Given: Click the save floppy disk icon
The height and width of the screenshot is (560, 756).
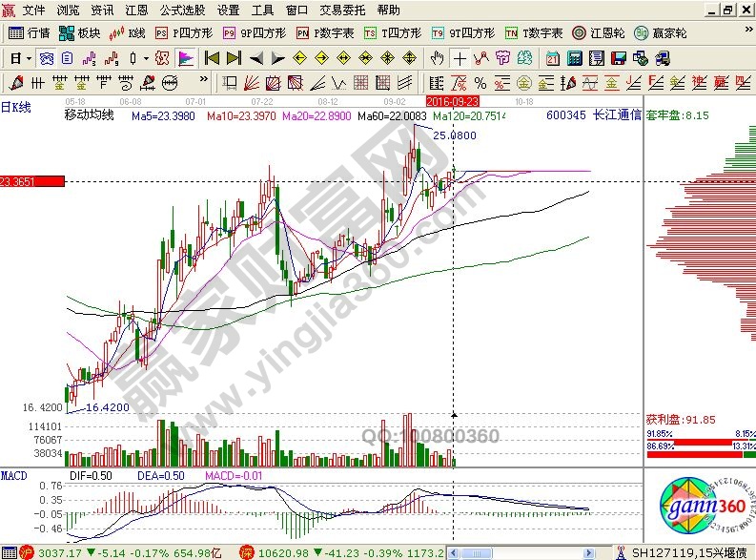Looking at the screenshot, I should [x=618, y=57].
